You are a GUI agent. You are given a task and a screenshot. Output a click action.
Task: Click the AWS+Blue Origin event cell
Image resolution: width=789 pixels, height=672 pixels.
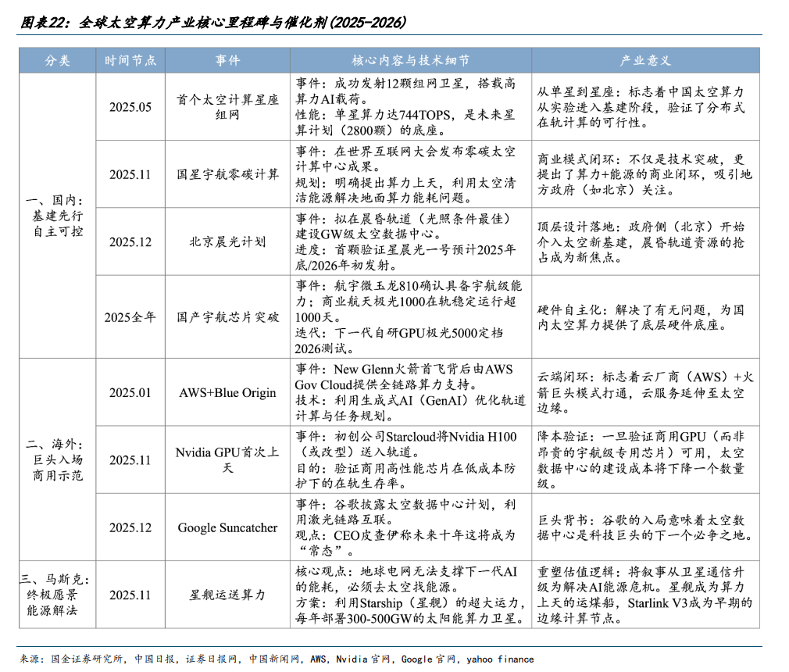[x=227, y=392]
